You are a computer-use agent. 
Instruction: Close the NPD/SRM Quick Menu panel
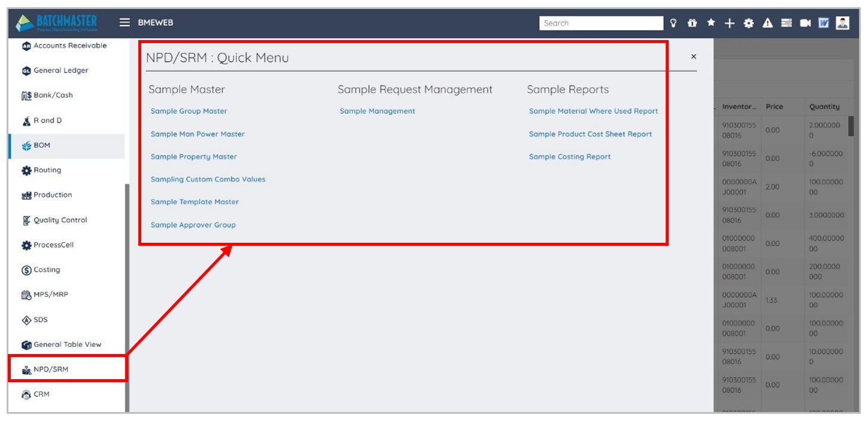pos(694,57)
